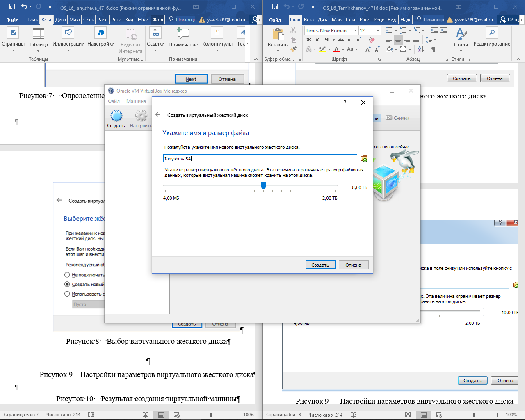Click the folder browse icon beside the disk name
This screenshot has width=525, height=420.
point(364,159)
